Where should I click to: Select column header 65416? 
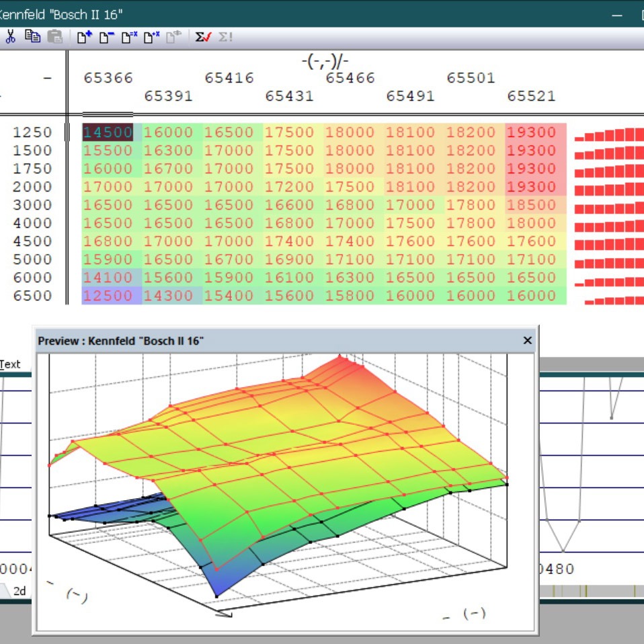tap(229, 77)
